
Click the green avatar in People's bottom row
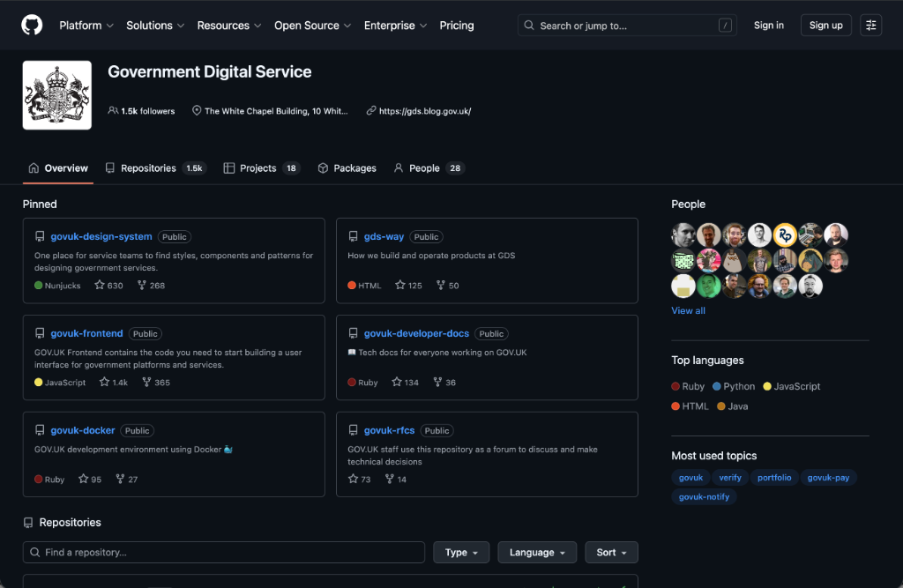709,286
